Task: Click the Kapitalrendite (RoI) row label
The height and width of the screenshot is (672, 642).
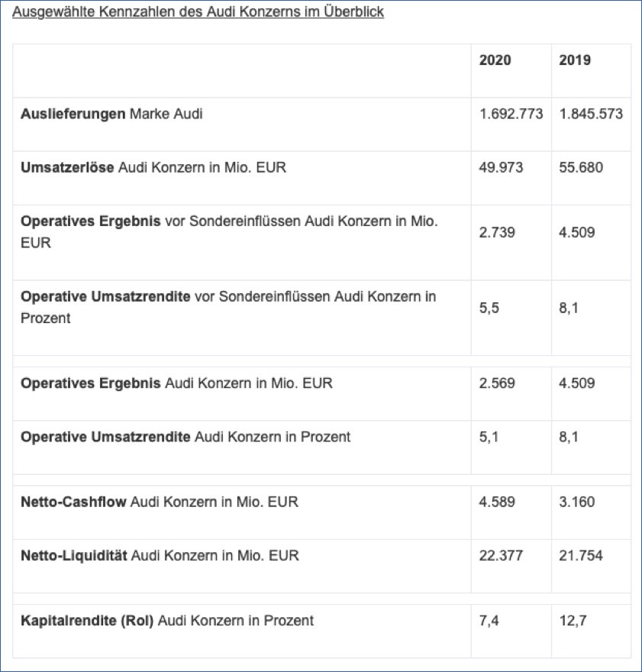Action: coord(167,621)
